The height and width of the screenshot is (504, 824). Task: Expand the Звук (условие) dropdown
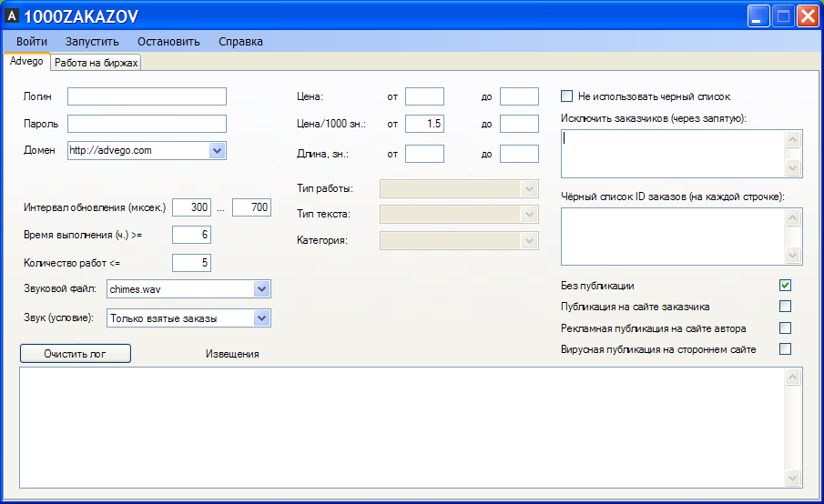tap(261, 318)
